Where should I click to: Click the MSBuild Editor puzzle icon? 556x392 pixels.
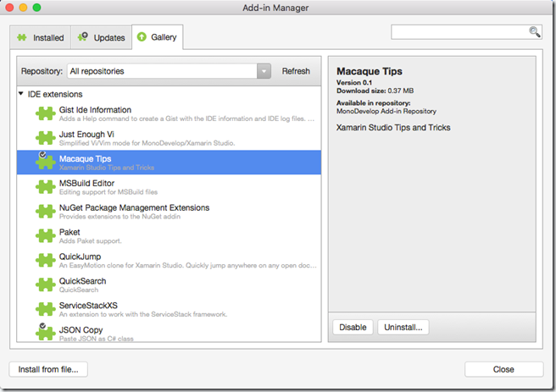pos(46,187)
